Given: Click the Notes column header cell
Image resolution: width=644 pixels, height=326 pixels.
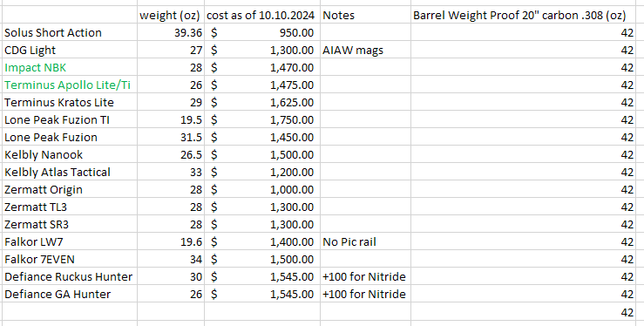Looking at the screenshot, I should click(365, 15).
